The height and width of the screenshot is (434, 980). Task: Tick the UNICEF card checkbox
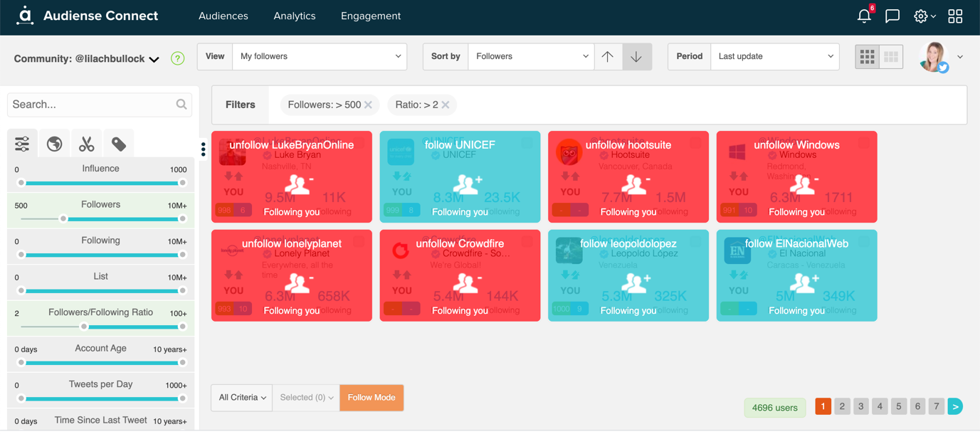527,143
